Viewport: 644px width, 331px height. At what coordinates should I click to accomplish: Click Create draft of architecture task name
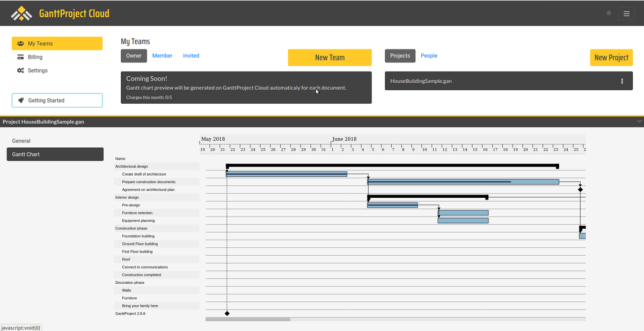point(144,174)
